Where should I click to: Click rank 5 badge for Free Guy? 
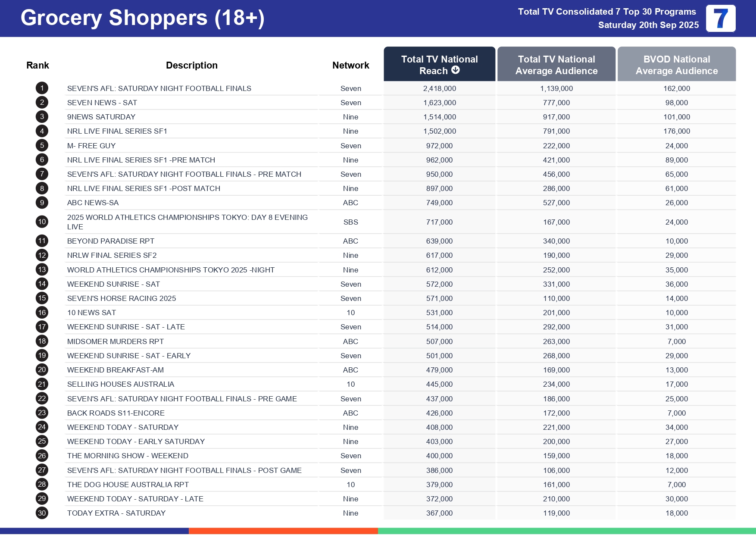(x=42, y=146)
